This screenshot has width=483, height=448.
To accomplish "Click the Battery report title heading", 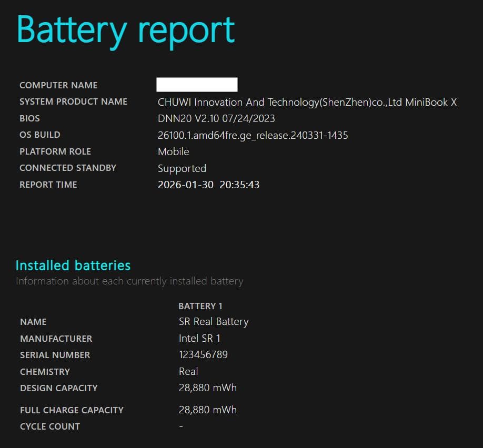I will pos(126,31).
